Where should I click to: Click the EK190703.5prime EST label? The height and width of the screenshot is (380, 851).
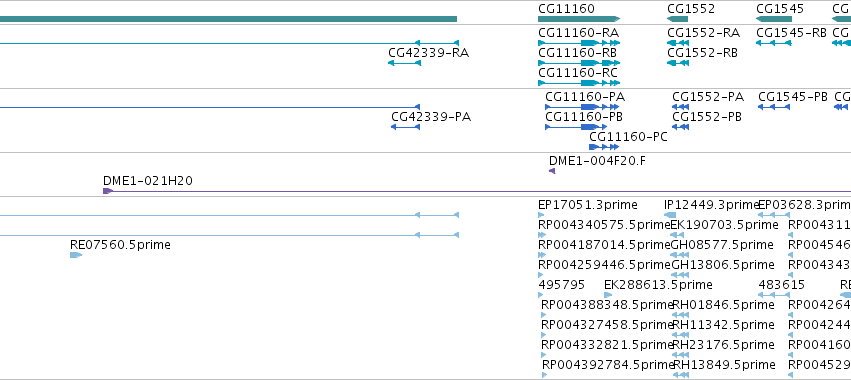point(724,225)
